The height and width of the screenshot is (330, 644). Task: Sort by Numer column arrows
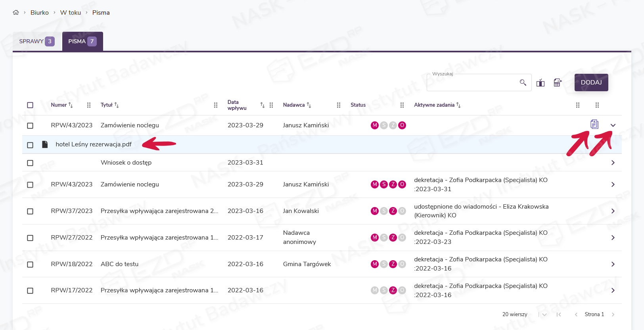[x=71, y=105]
